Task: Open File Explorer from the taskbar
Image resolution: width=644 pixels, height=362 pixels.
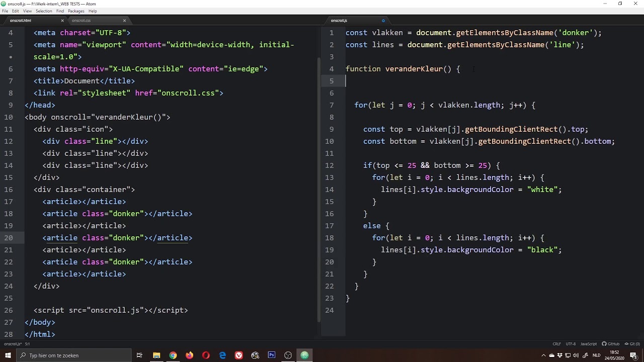Action: coord(156,355)
